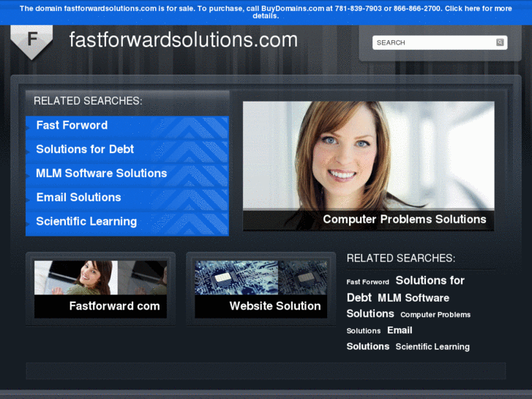Open MLM Software Solutions in blue list
The width and height of the screenshot is (532, 399).
click(x=127, y=174)
